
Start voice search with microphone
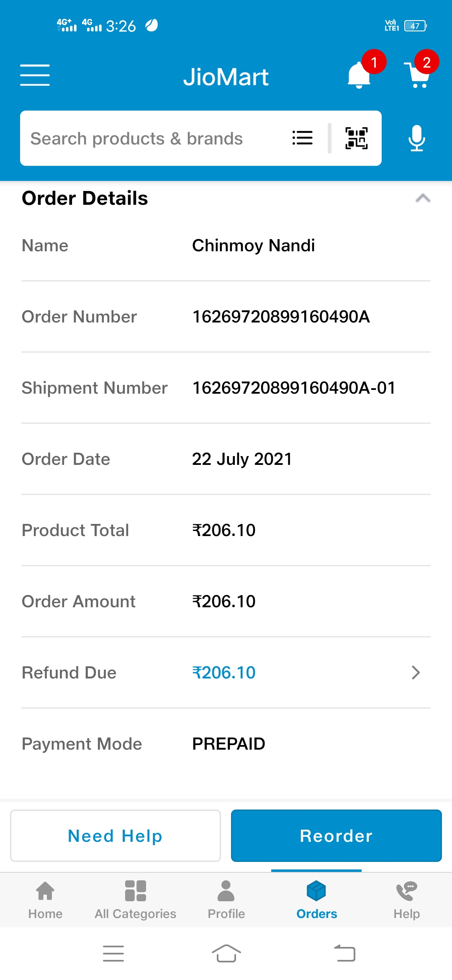click(416, 138)
